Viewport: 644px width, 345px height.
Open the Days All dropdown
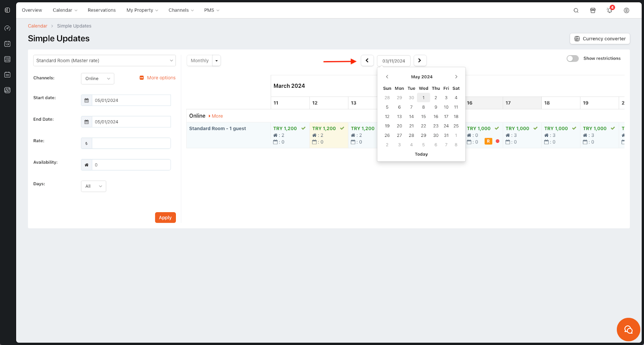click(x=93, y=186)
